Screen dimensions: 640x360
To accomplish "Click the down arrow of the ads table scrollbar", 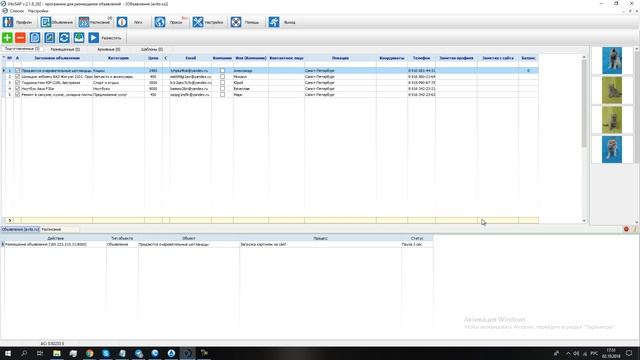I will [584, 221].
